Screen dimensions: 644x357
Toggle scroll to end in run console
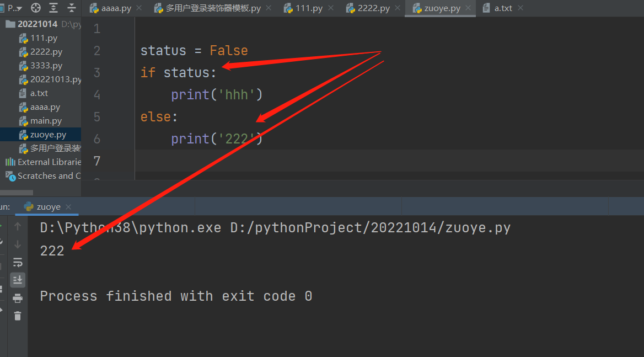pyautogui.click(x=18, y=280)
